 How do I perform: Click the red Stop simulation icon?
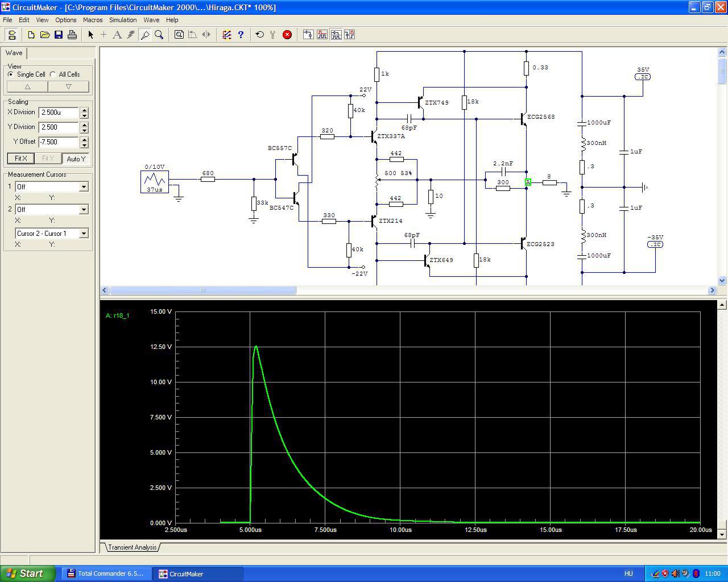coord(287,35)
